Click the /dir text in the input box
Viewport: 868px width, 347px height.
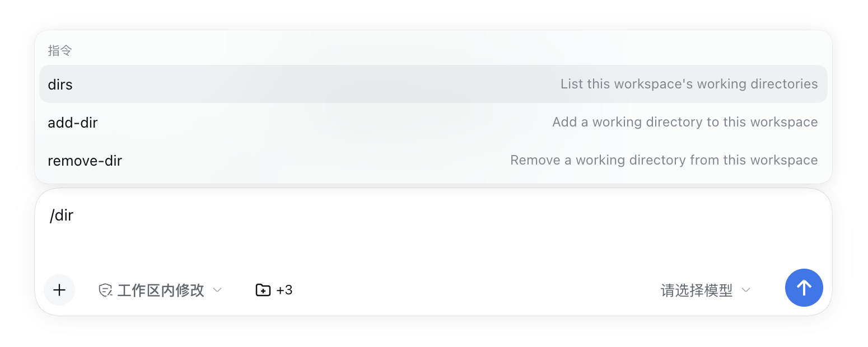[x=62, y=215]
